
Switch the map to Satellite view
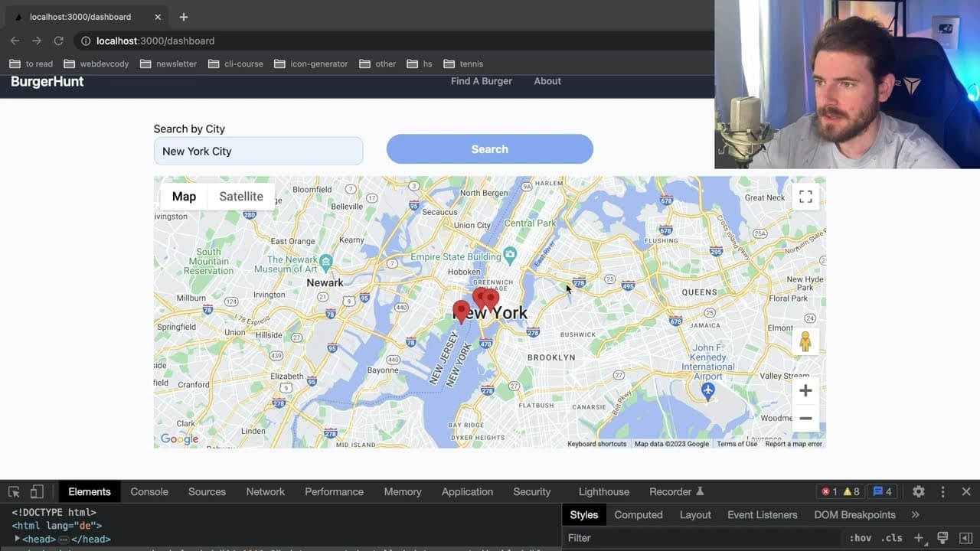(x=241, y=197)
